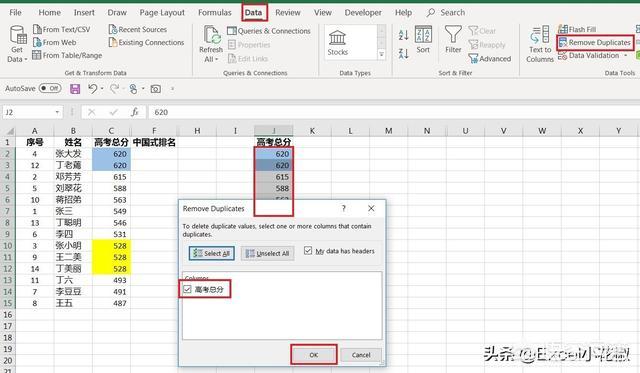Import data From Text/CSV
Image resolution: width=640 pixels, height=373 pixels.
coord(61,29)
